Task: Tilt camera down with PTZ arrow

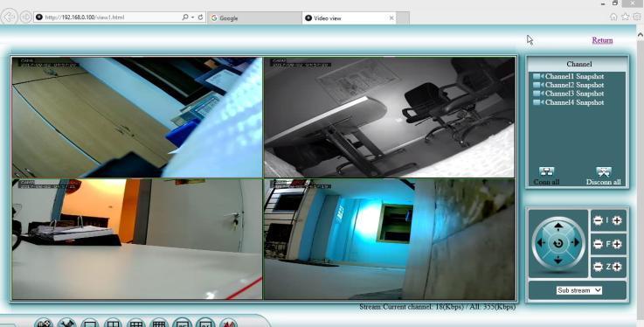Action: tap(558, 261)
